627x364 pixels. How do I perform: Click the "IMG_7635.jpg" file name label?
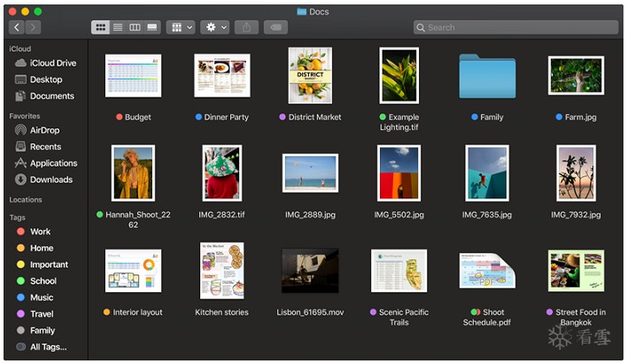point(487,215)
